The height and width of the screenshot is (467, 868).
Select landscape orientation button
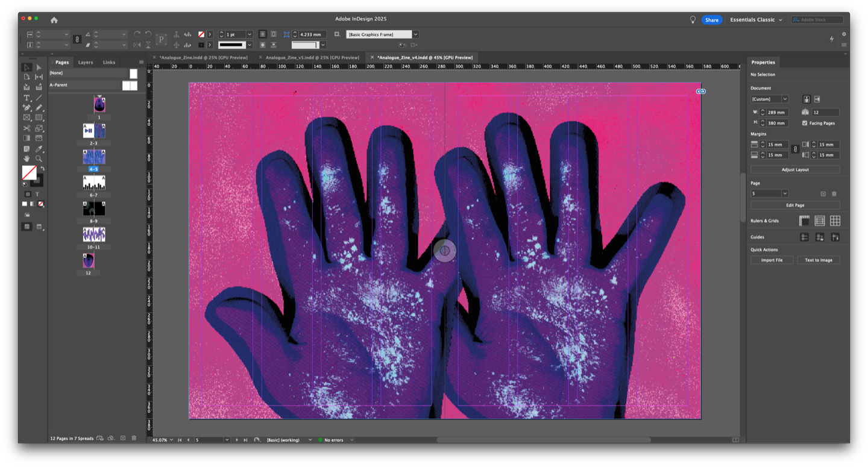817,99
